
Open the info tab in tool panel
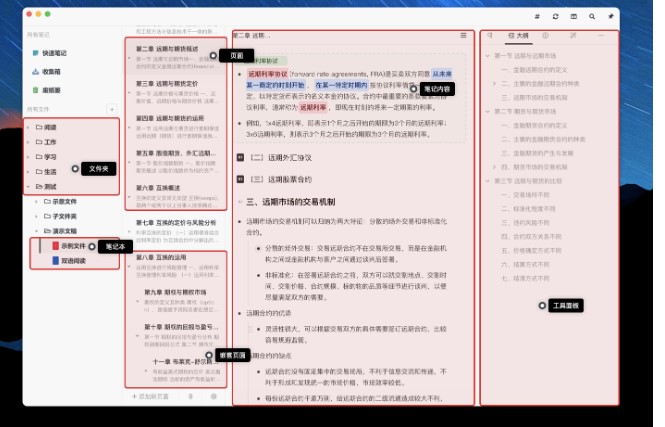coord(546,35)
